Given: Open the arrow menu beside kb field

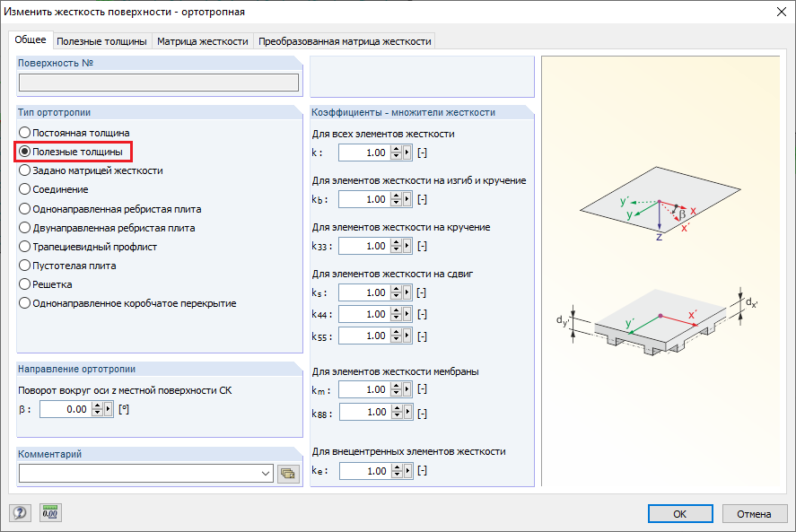Looking at the screenshot, I should (407, 199).
